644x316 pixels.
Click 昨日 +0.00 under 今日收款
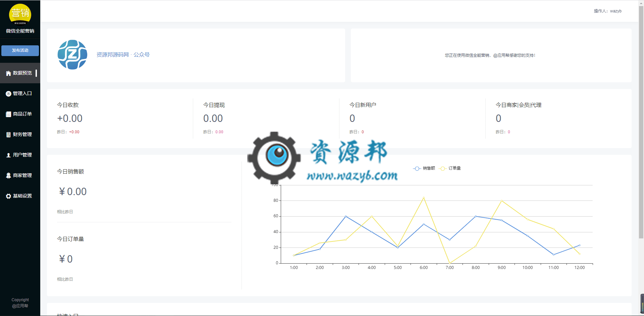tap(68, 132)
